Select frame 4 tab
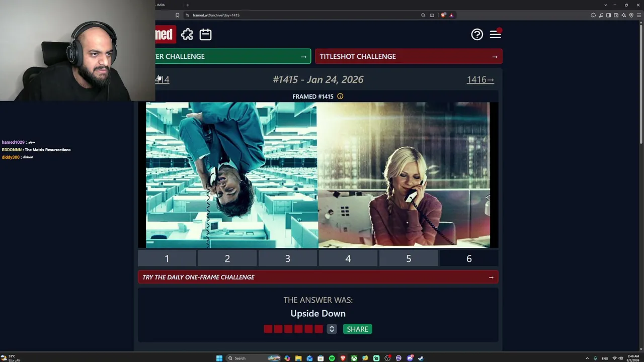 click(348, 258)
